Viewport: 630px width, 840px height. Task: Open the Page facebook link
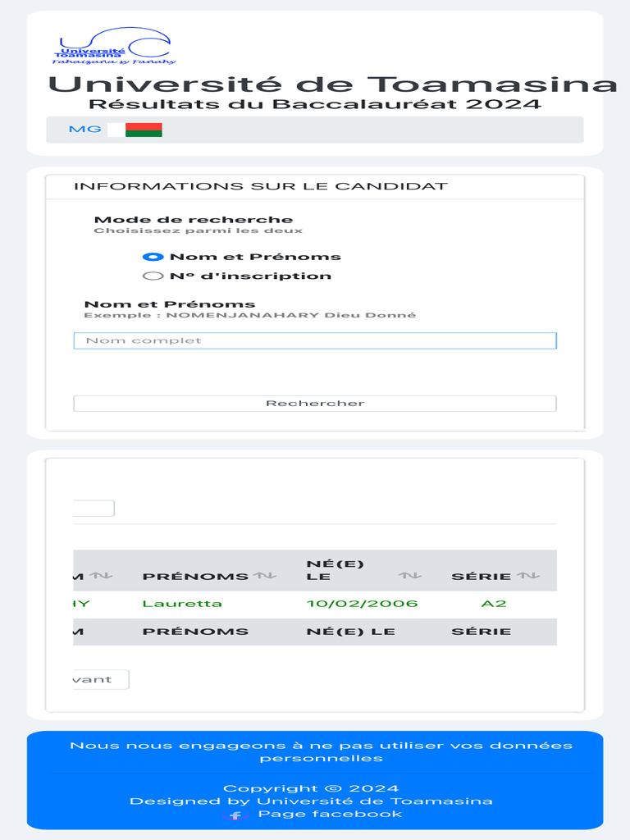point(330,814)
